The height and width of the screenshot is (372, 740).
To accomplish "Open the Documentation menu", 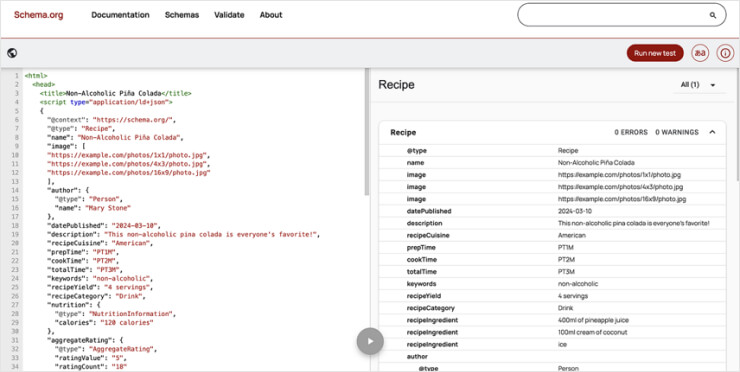I will (x=120, y=15).
